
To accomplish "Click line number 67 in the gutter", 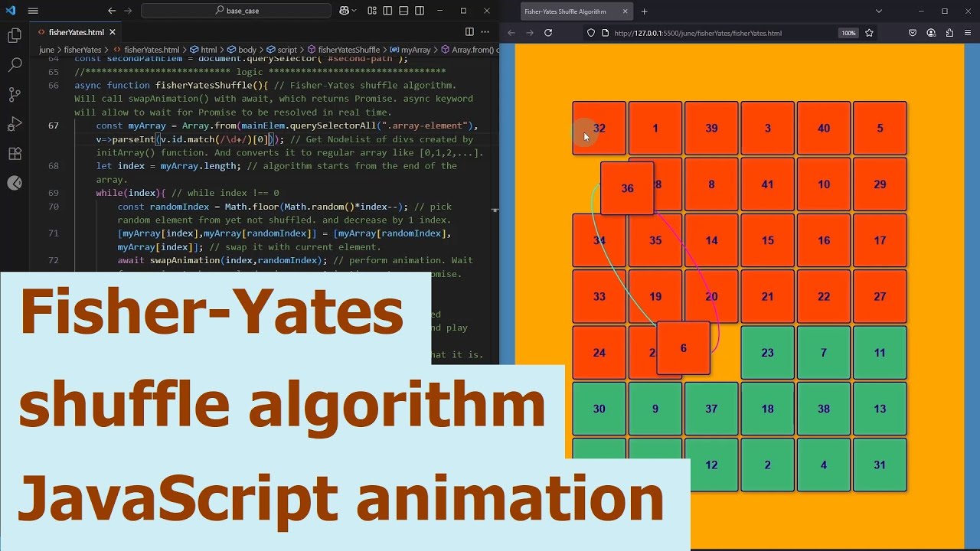I will click(54, 126).
